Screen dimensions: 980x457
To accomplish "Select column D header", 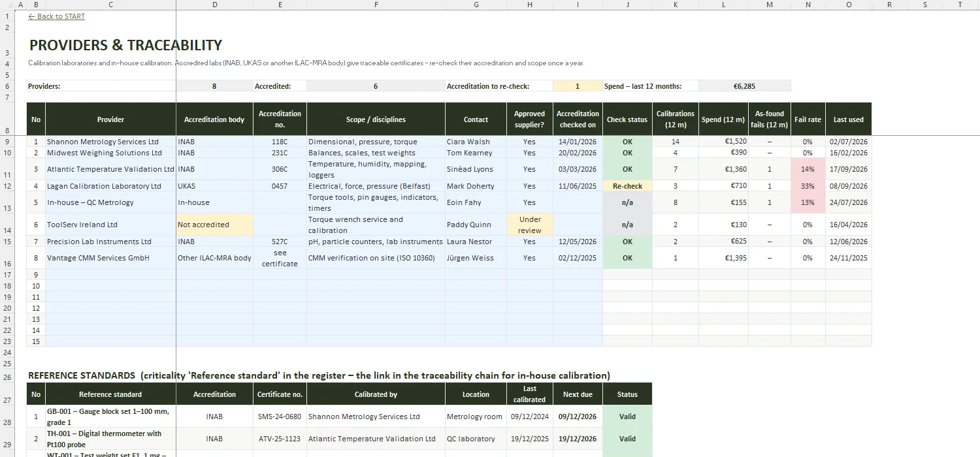I will click(214, 5).
